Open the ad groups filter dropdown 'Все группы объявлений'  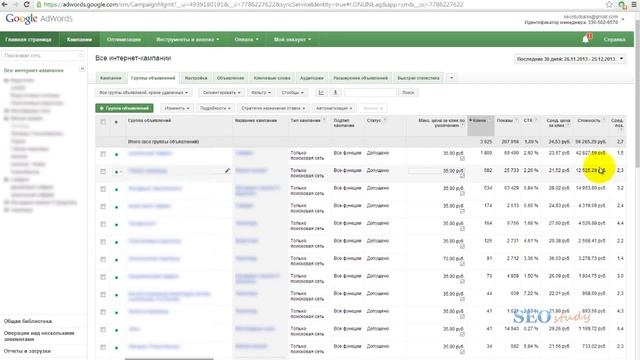(143, 93)
